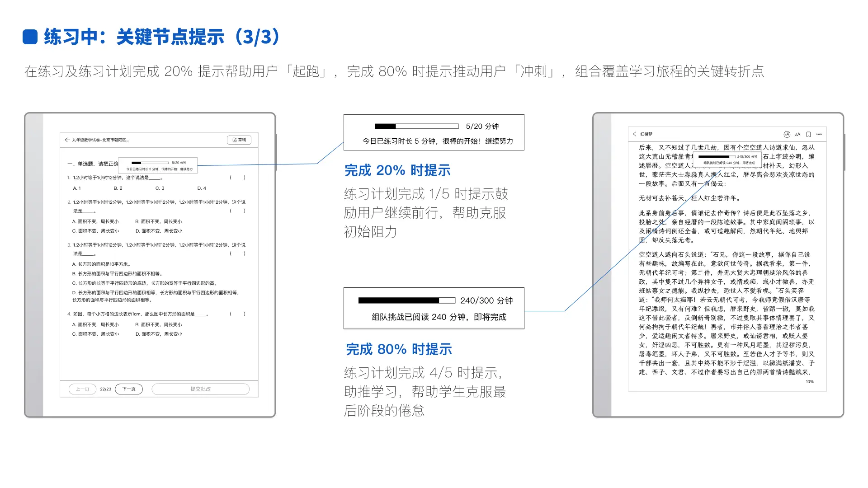The width and height of the screenshot is (868, 488).
Task: Select answer option C. 3
Action: pyautogui.click(x=160, y=188)
